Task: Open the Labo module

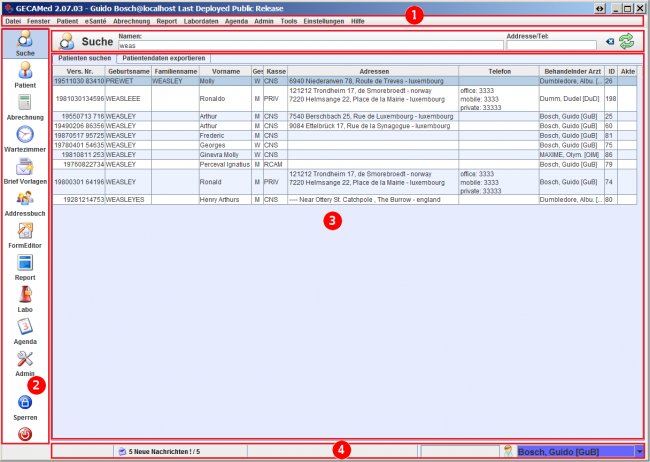Action: [x=25, y=300]
